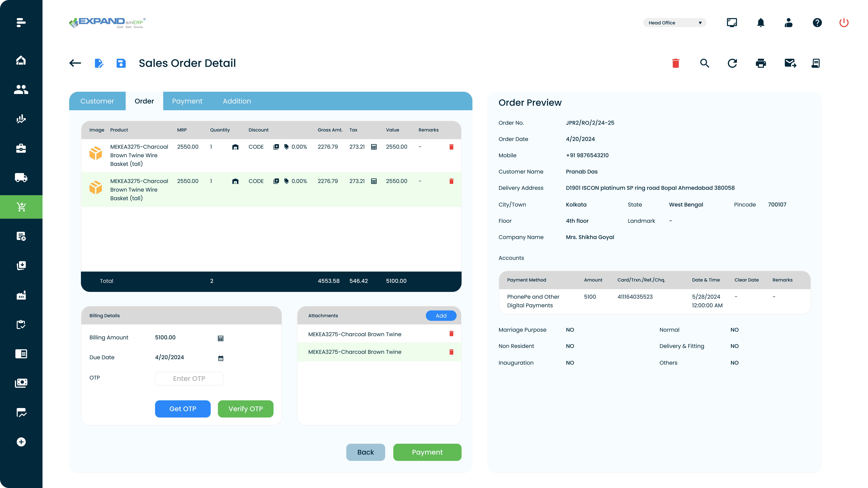The image size is (868, 488).
Task: Click the Sales cart icon in sidebar
Action: click(x=21, y=207)
